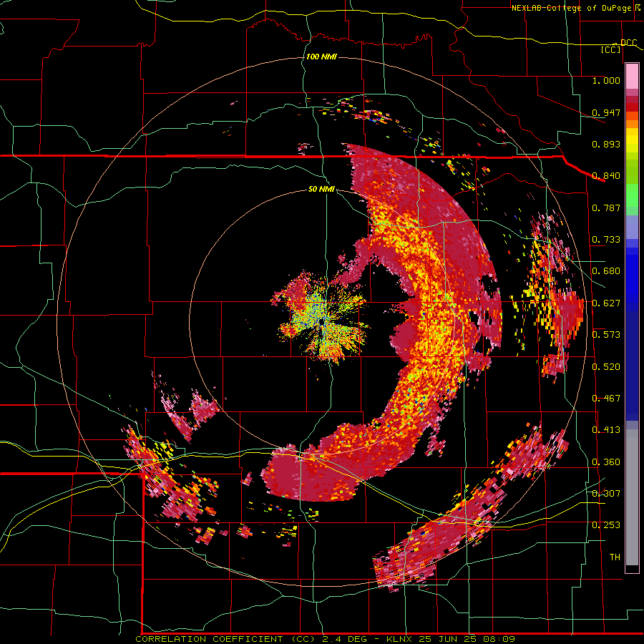Select the 1.000 value on the scale

[x=606, y=80]
